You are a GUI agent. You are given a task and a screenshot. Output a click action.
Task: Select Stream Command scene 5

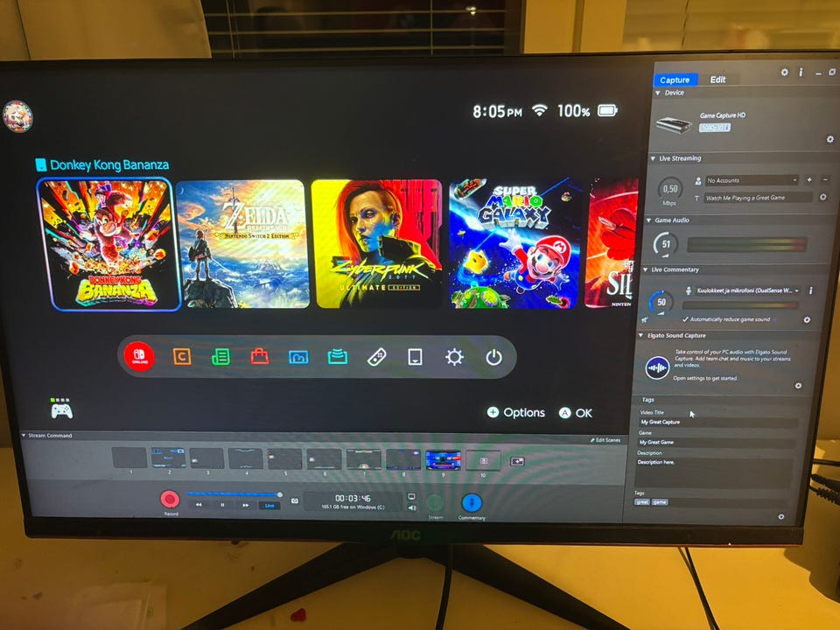[284, 459]
